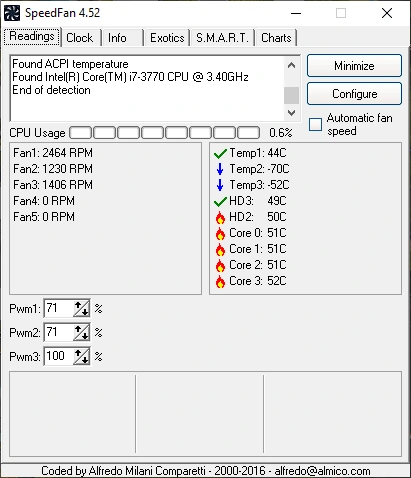Open the S.M.A.R.T. tab
This screenshot has height=478, width=411.
(x=222, y=38)
